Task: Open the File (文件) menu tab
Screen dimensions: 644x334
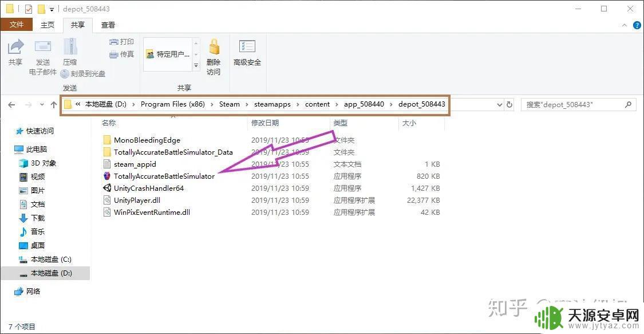Action: [x=17, y=25]
